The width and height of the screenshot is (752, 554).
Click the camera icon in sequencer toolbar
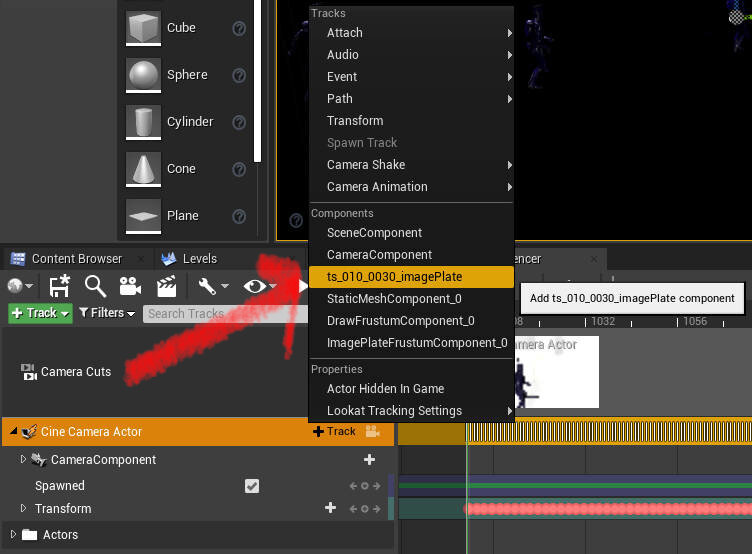tap(130, 286)
